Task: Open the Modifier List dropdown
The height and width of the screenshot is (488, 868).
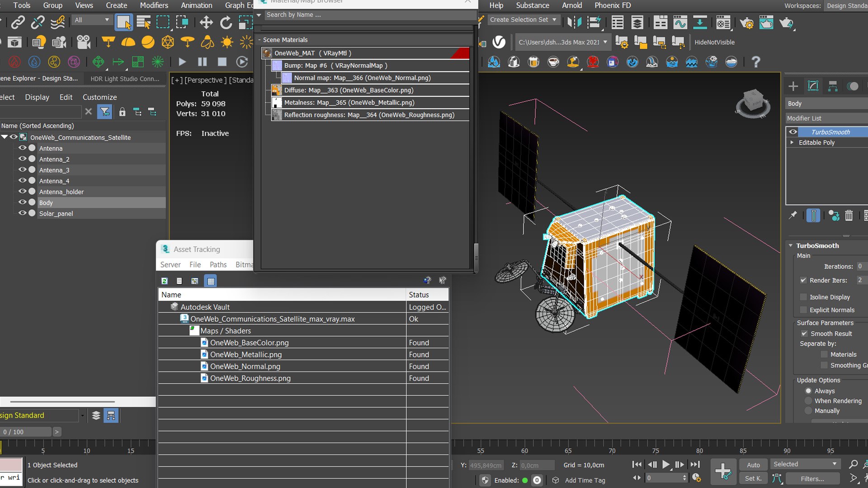Action: click(x=826, y=118)
